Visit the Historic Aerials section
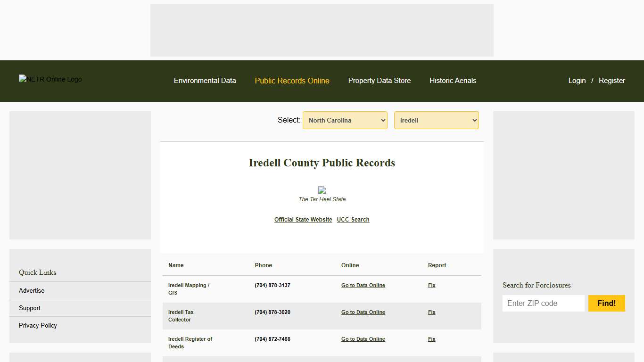This screenshot has width=644, height=362. (453, 81)
